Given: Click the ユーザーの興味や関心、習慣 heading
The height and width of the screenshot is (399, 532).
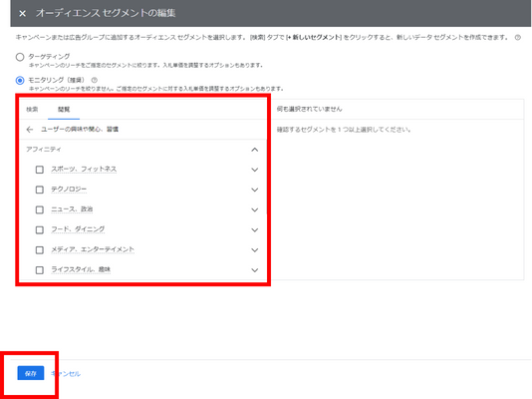Looking at the screenshot, I should click(80, 130).
